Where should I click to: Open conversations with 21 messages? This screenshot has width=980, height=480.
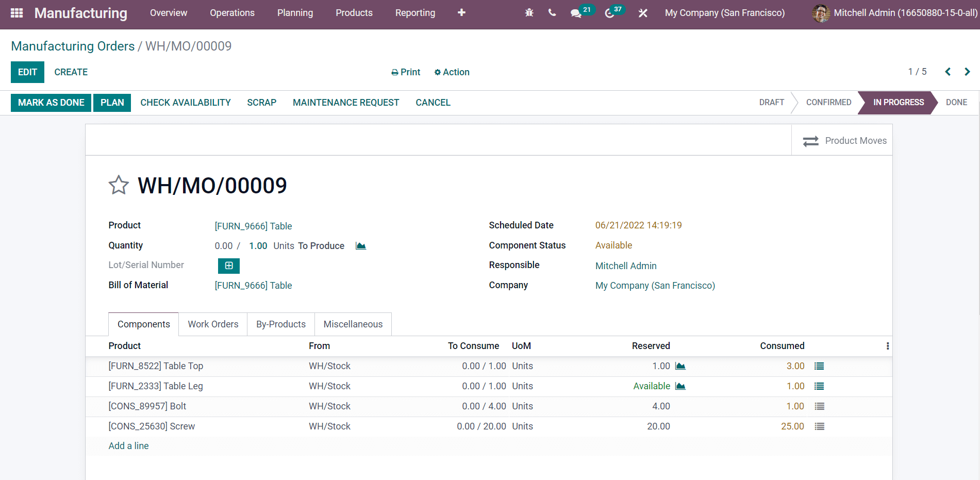pyautogui.click(x=582, y=12)
